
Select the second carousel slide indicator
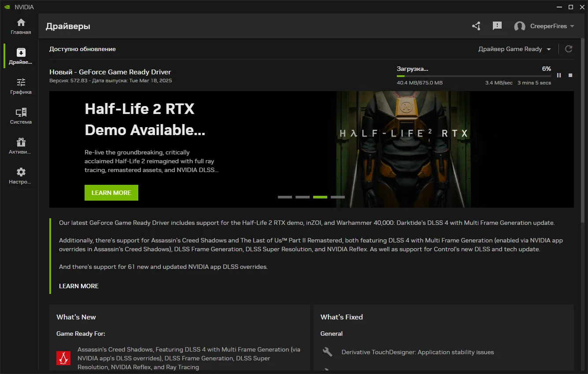[x=303, y=197]
